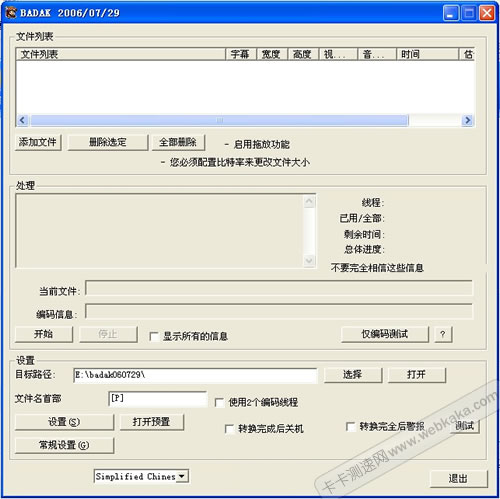Click the 总体进度 label
The image size is (500, 499).
[364, 249]
